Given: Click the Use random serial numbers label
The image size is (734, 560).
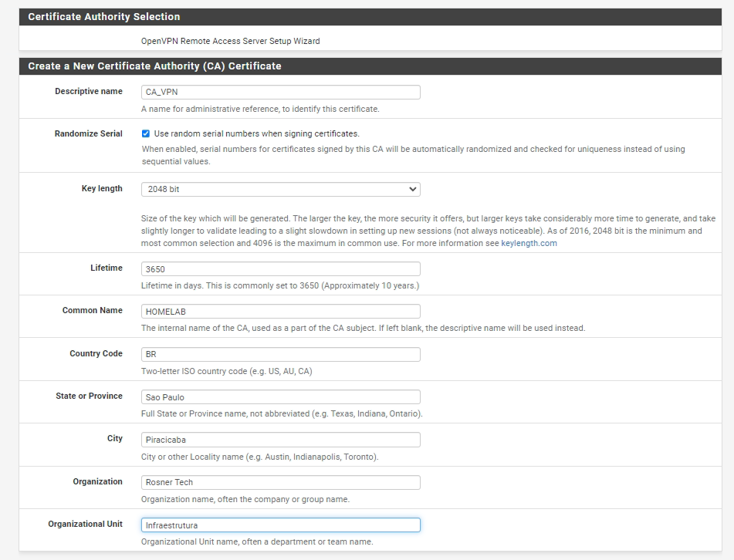Looking at the screenshot, I should coord(256,133).
